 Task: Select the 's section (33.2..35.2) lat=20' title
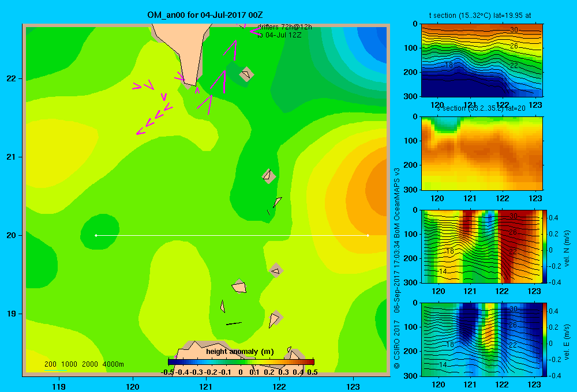pyautogui.click(x=481, y=108)
